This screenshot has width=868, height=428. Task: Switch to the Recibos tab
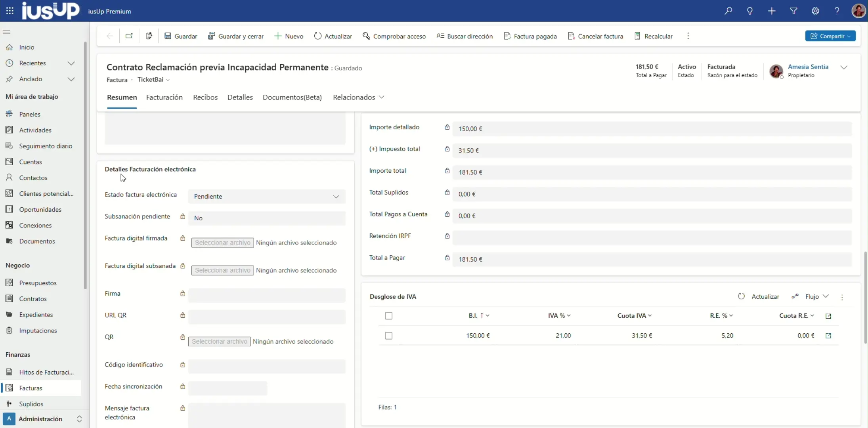pos(205,97)
